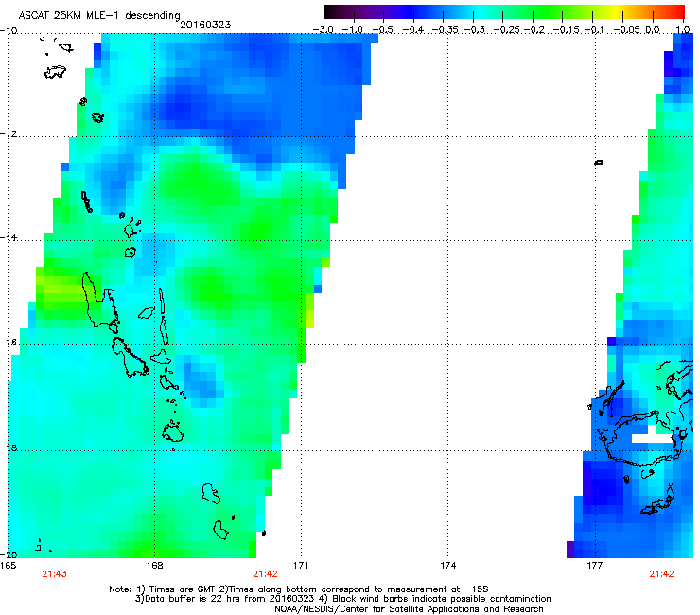Click the NOAA/NESDIS Center for Satellite Applications credit
Image resolution: width=700 pixels, height=615 pixels.
(409, 609)
